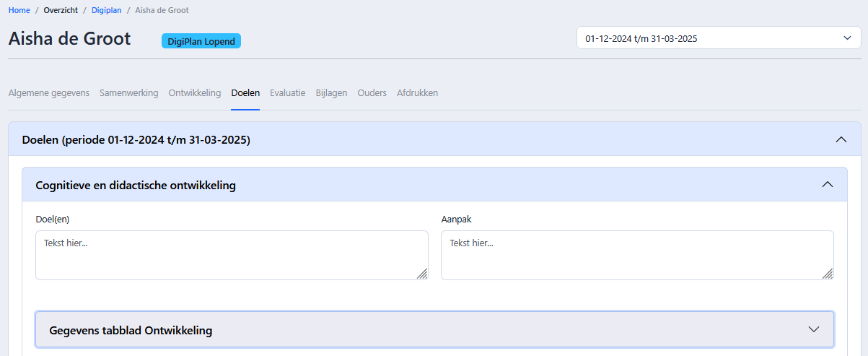Screen dimensions: 868x356
Task: Switch to the Algemene gegevens tab
Action: point(49,93)
